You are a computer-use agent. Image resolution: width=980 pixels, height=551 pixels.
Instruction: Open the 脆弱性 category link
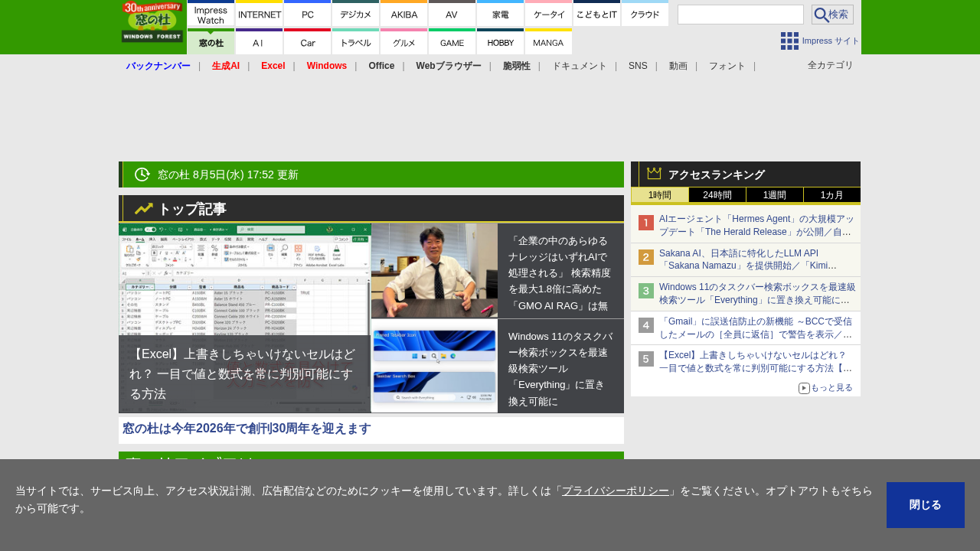click(x=517, y=66)
